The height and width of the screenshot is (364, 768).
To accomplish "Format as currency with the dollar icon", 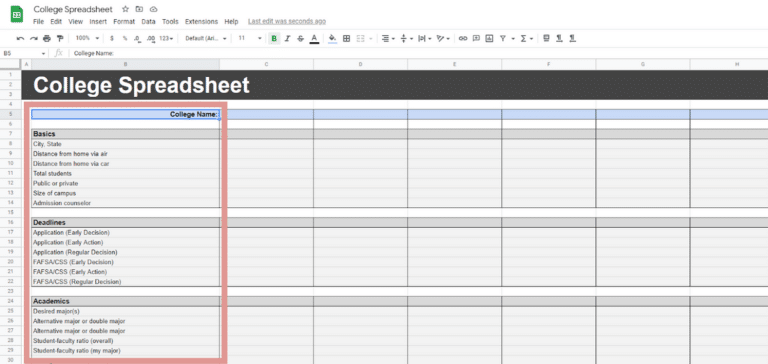I will (x=112, y=38).
